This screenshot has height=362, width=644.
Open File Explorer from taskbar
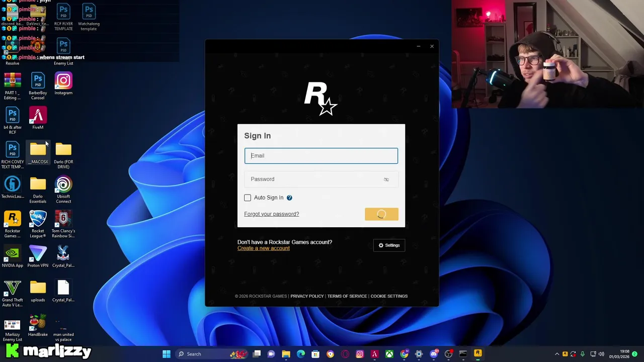(286, 354)
